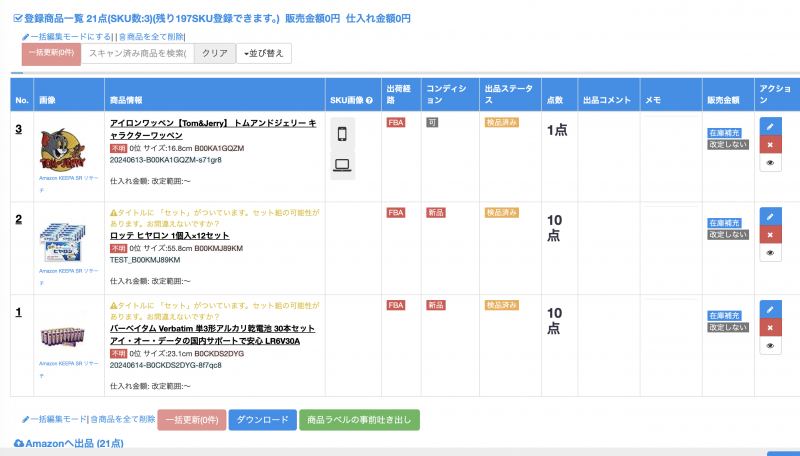Click the ヒヤロン product thumbnail

click(62, 242)
